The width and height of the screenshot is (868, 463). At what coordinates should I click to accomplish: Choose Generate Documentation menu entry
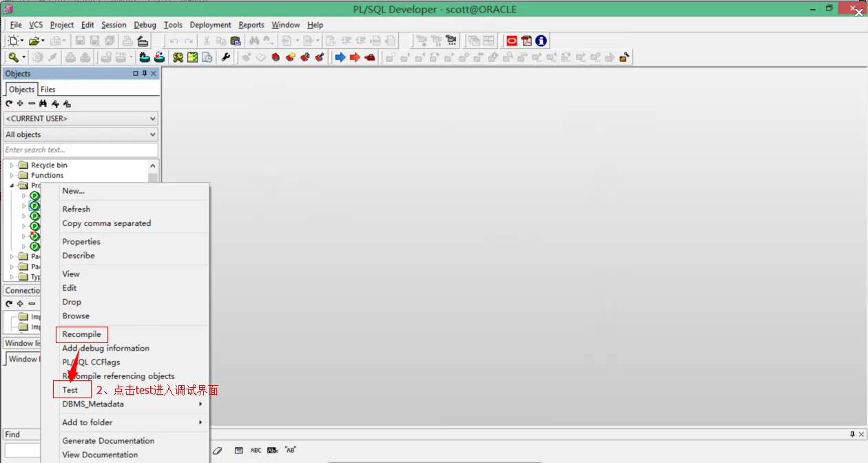point(108,441)
